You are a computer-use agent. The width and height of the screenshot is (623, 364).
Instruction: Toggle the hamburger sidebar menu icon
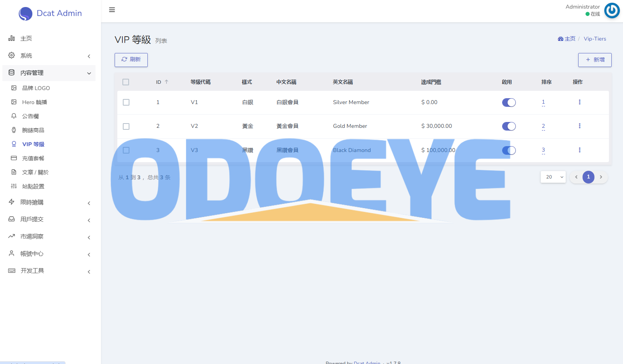pyautogui.click(x=112, y=10)
